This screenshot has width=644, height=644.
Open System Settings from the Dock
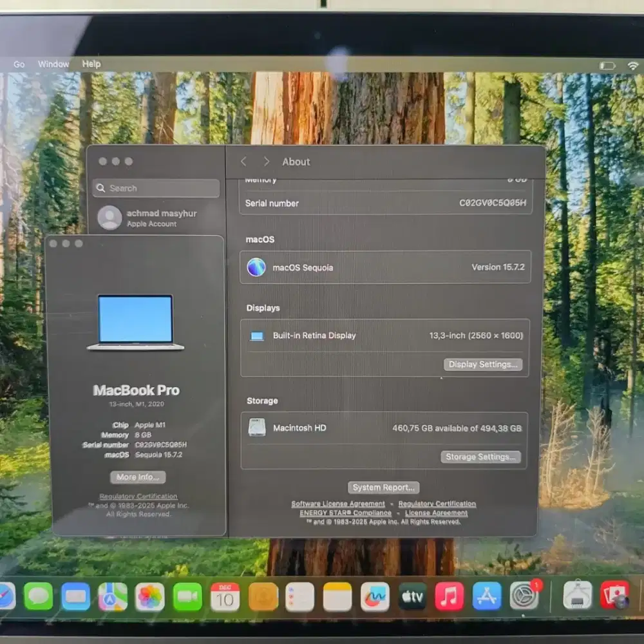[x=523, y=598]
